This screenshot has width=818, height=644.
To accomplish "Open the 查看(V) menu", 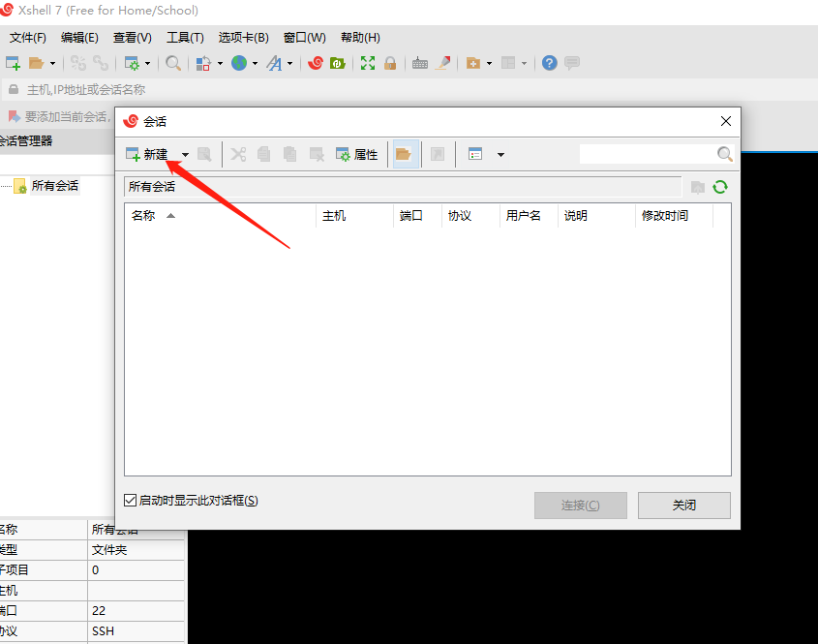I will point(133,38).
